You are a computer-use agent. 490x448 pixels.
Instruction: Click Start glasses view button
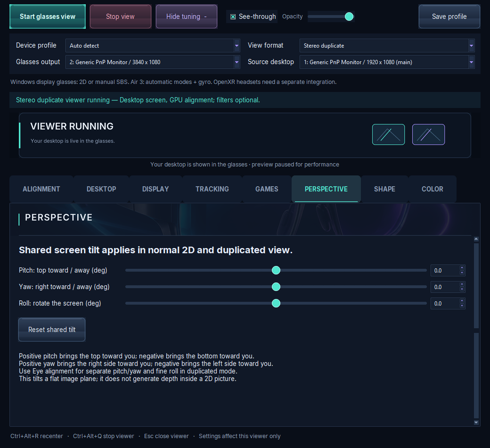coord(48,17)
